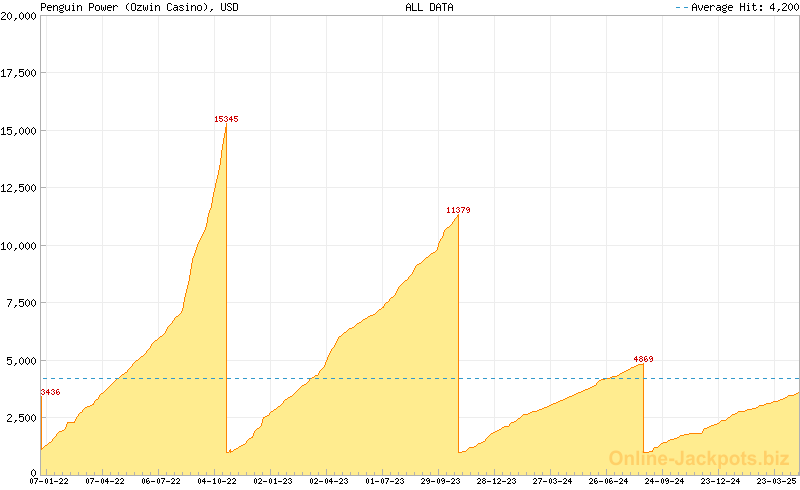This screenshot has height=490, width=800.
Task: Select the ALL DATA heading
Action: pyautogui.click(x=429, y=7)
